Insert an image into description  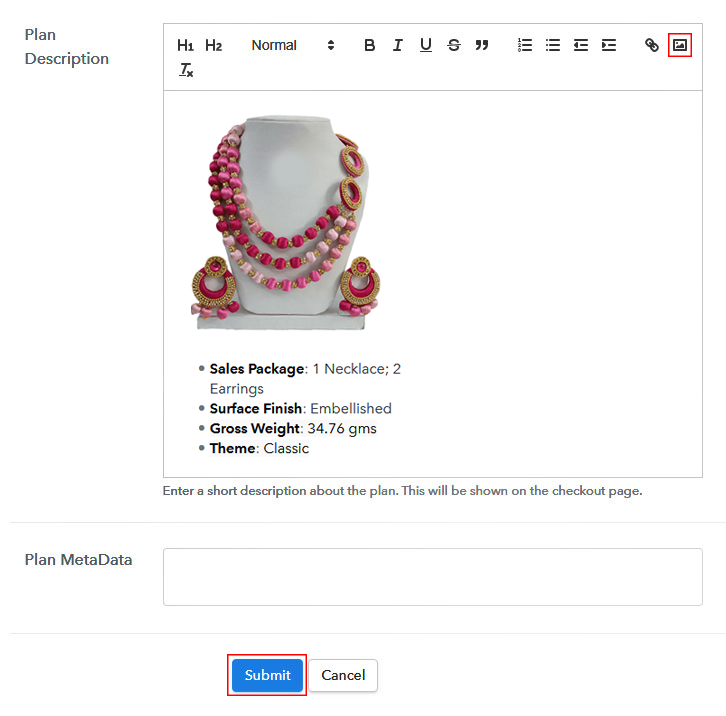coord(680,45)
